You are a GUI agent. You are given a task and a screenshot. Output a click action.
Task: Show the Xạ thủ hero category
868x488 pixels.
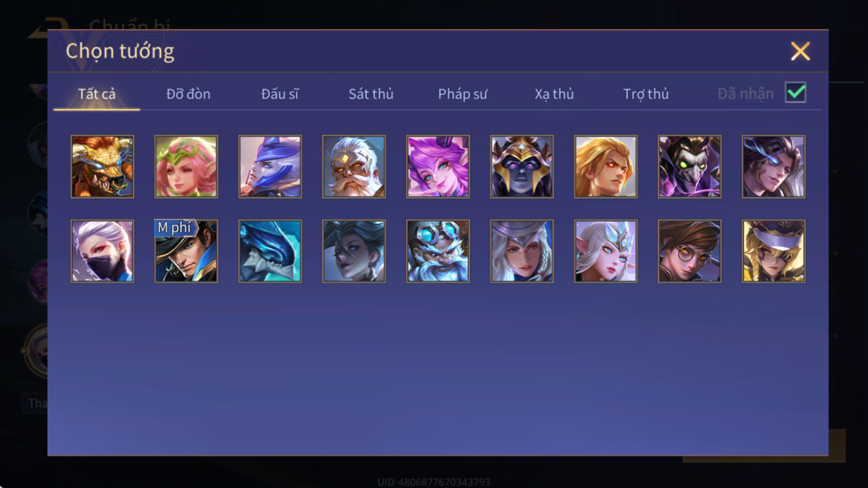point(554,94)
